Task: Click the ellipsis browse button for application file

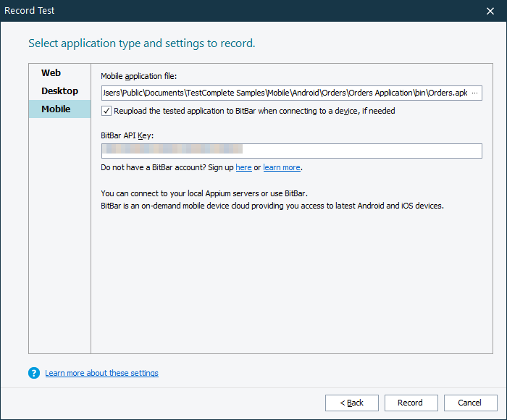Action: point(475,93)
